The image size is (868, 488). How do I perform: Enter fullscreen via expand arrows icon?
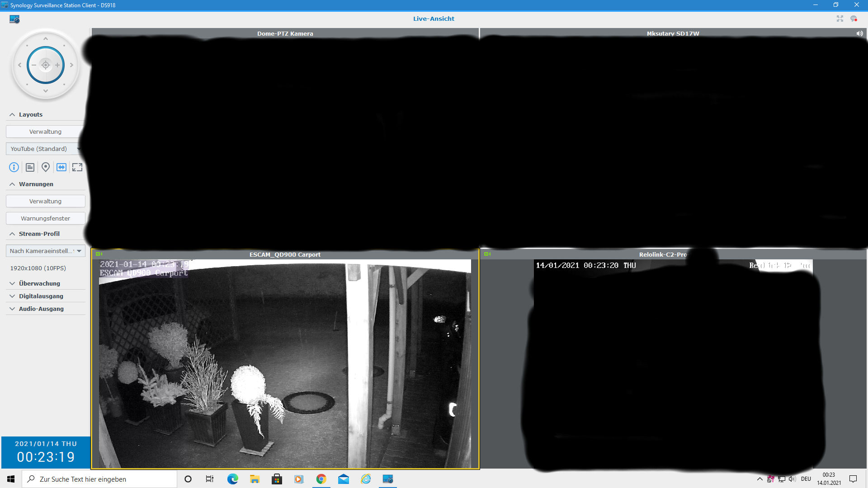coord(77,167)
